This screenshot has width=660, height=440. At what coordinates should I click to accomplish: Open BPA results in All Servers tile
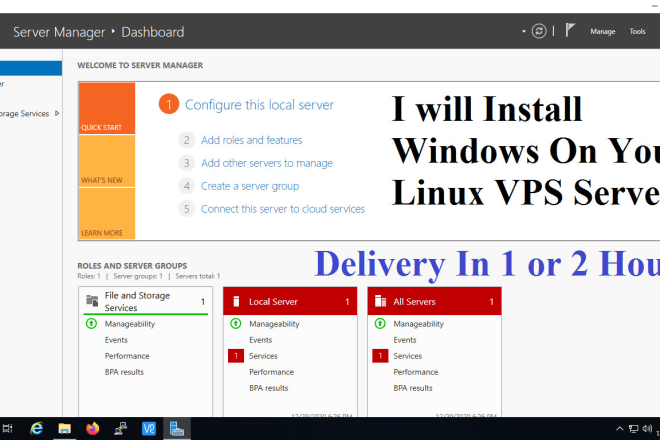pyautogui.click(x=413, y=388)
